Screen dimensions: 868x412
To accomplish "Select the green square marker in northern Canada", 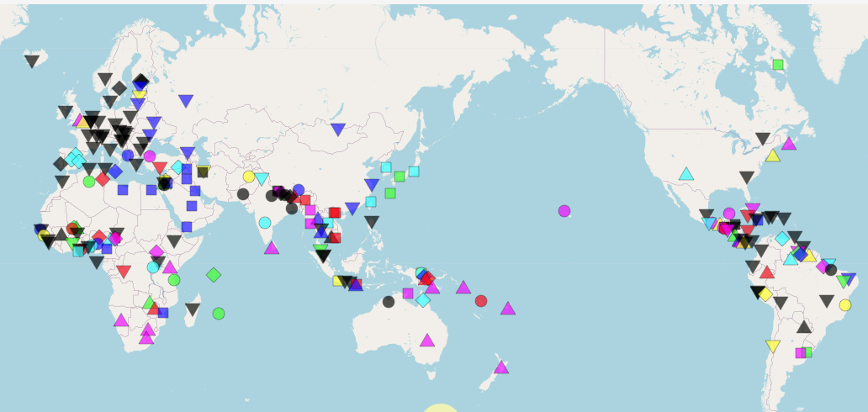I will point(778,65).
